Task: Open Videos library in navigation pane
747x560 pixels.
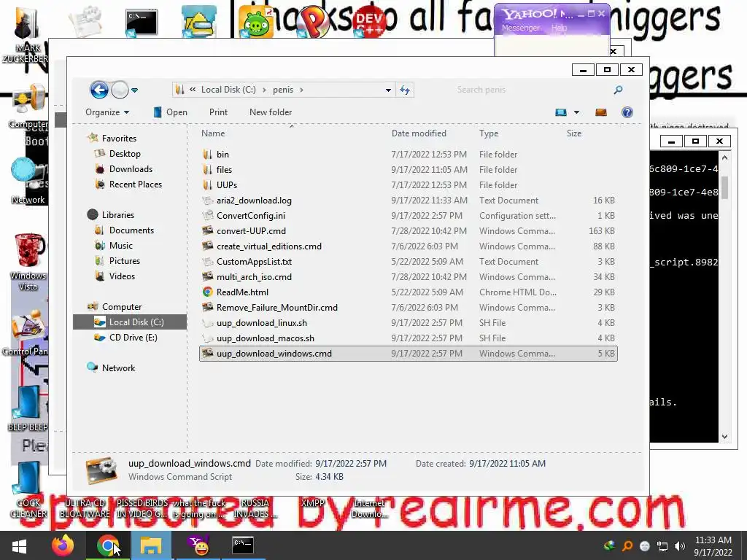Action: (x=122, y=276)
